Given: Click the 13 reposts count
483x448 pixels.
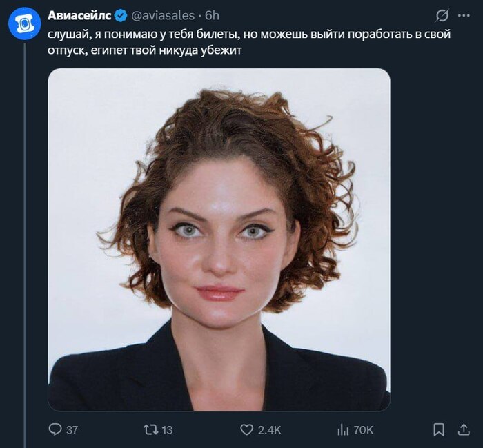Looking at the screenshot, I should click(x=166, y=430).
